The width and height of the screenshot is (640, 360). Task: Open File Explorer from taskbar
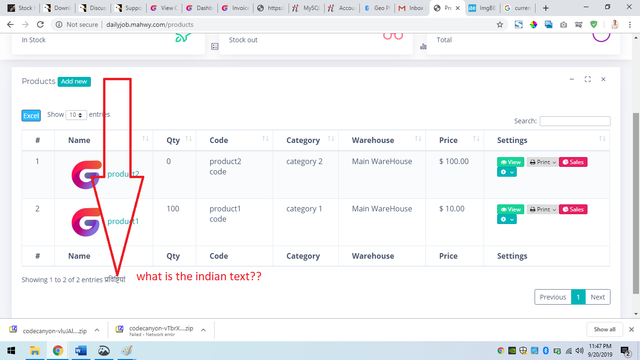35,351
